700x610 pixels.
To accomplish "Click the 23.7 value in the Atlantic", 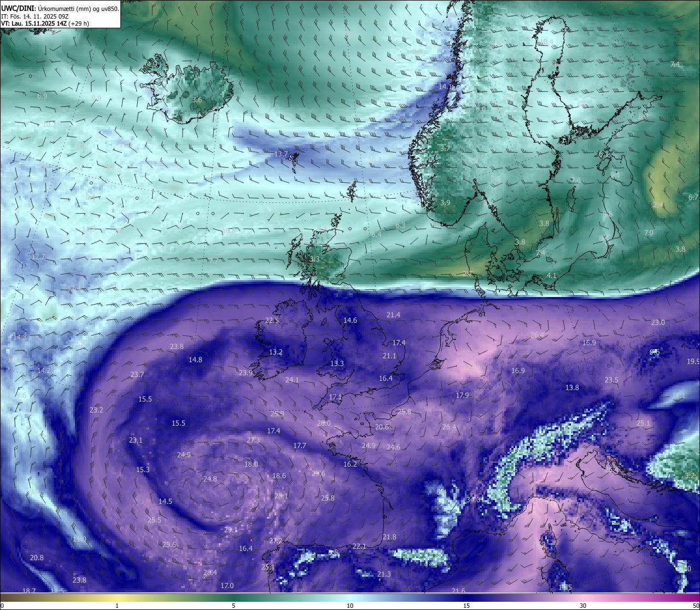I will tap(137, 375).
